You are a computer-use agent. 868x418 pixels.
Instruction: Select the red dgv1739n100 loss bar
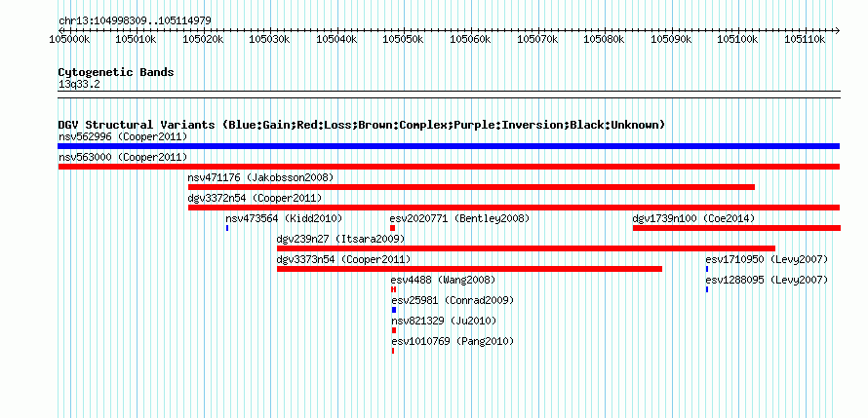[x=736, y=228]
